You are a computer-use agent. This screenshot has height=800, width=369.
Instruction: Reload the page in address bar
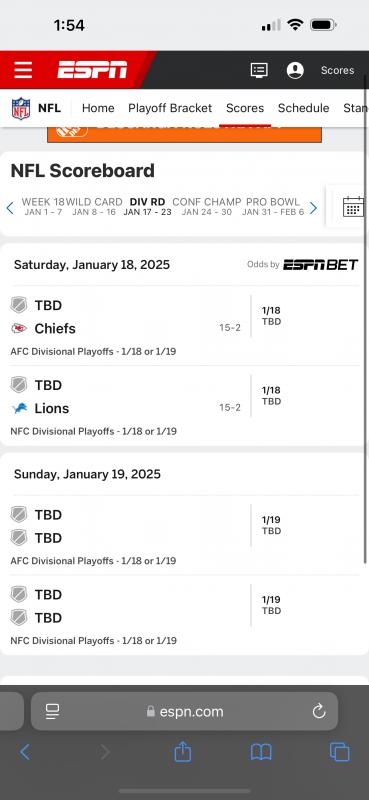tap(319, 711)
